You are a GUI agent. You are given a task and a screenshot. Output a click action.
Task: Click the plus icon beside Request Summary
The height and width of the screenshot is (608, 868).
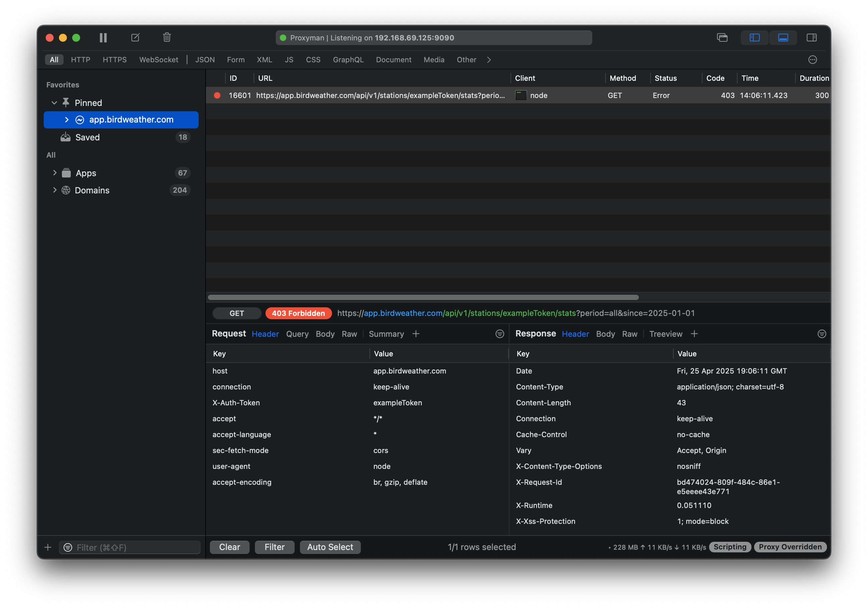[416, 334]
